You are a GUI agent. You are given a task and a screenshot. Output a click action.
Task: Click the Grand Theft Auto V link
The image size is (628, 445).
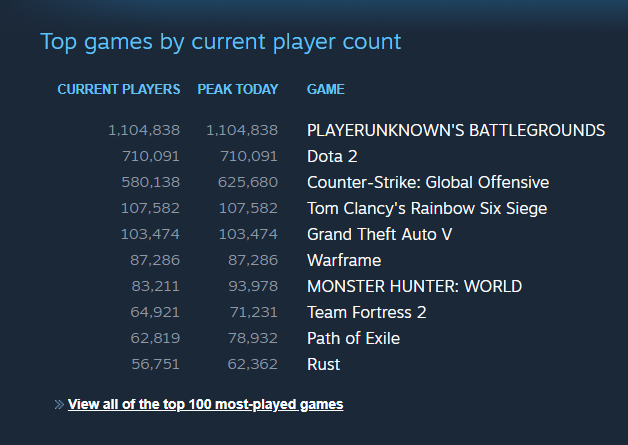click(379, 234)
